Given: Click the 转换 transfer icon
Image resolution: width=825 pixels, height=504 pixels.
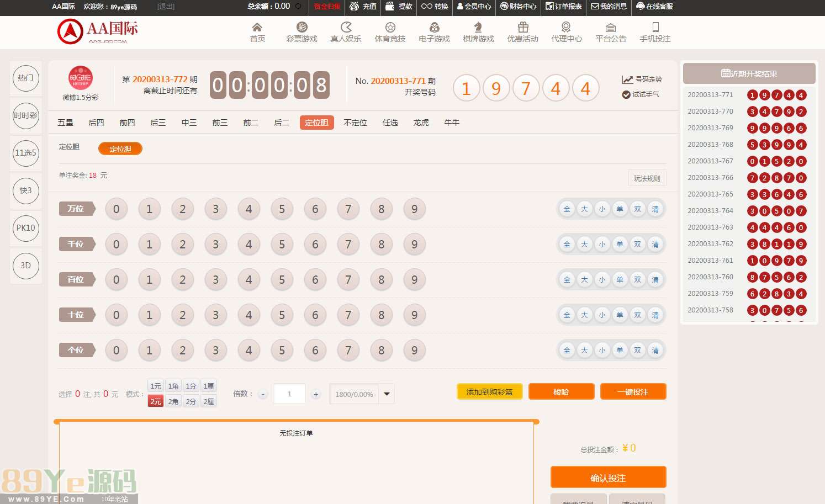Looking at the screenshot, I should point(426,6).
